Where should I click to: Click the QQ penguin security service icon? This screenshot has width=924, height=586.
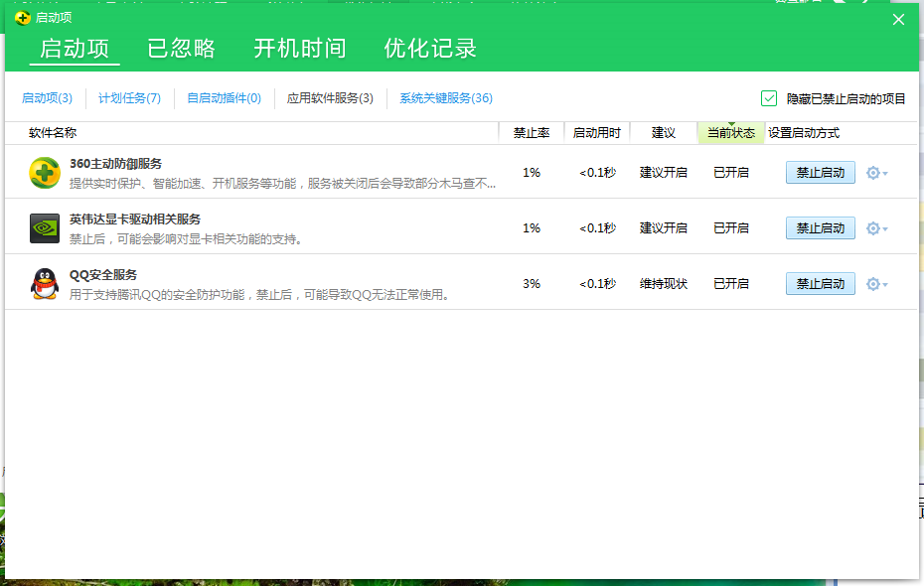tap(45, 284)
